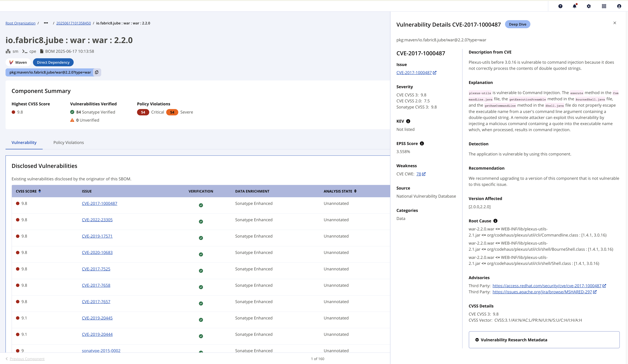Click the '1 of 160' page indicator
Screen dimensions: 628x364
(318, 359)
